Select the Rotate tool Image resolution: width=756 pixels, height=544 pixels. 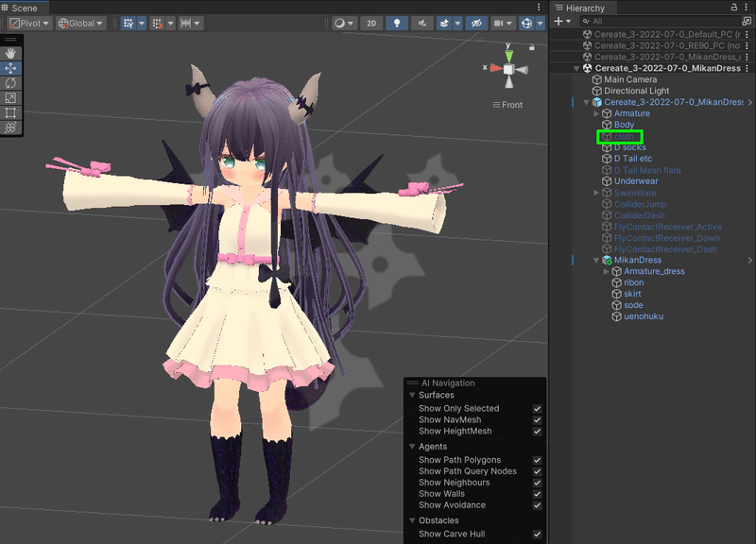[10, 83]
